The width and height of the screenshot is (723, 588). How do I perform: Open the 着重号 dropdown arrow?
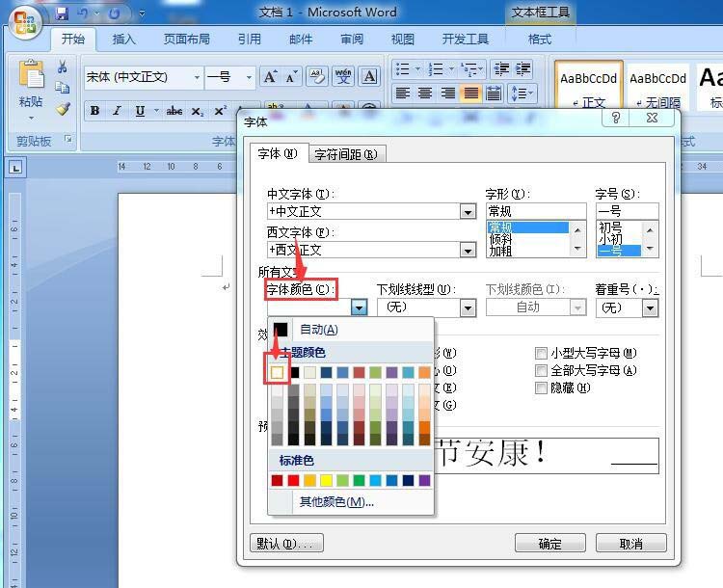point(650,307)
